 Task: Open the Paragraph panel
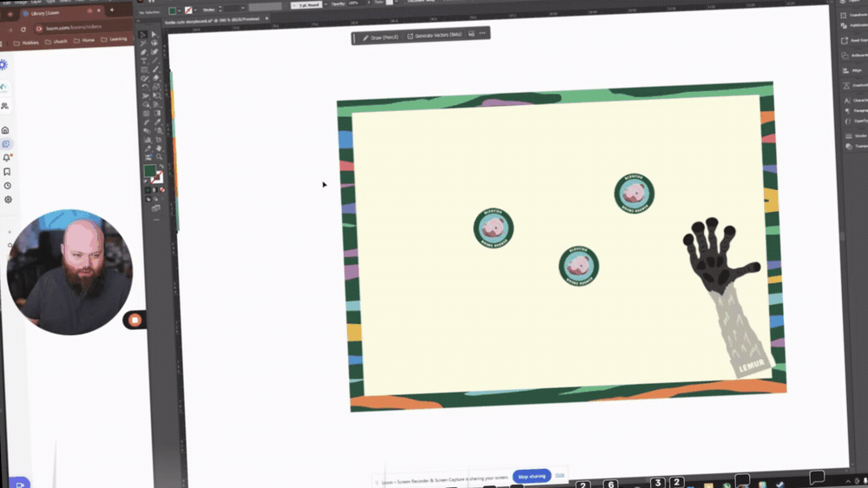pyautogui.click(x=855, y=111)
